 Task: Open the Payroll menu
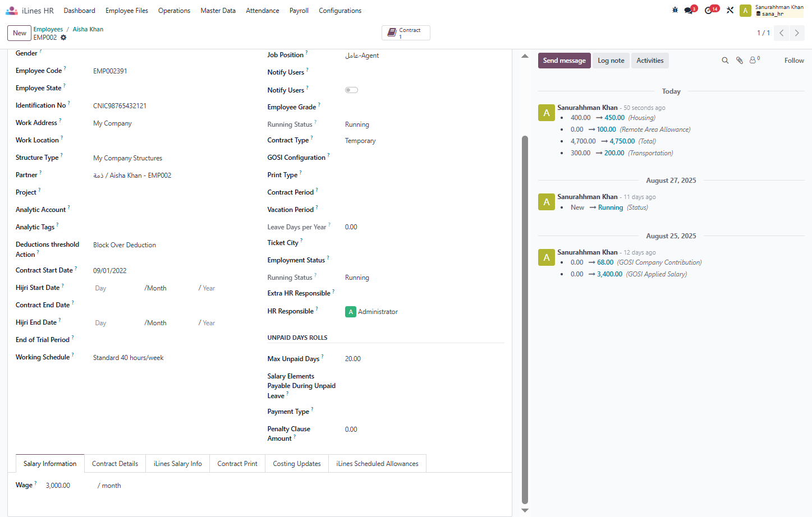(x=299, y=11)
